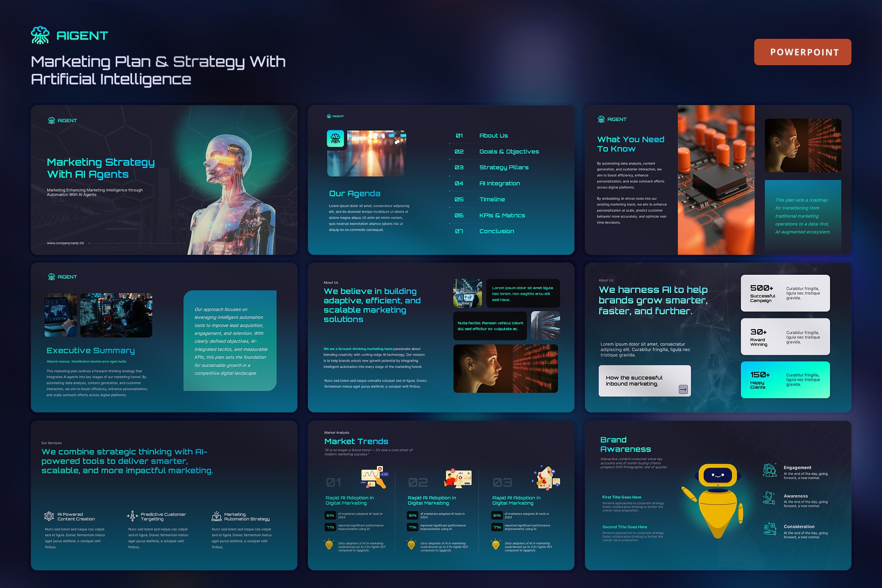Click the orange circuit board chip image
The width and height of the screenshot is (882, 588).
pos(716,180)
